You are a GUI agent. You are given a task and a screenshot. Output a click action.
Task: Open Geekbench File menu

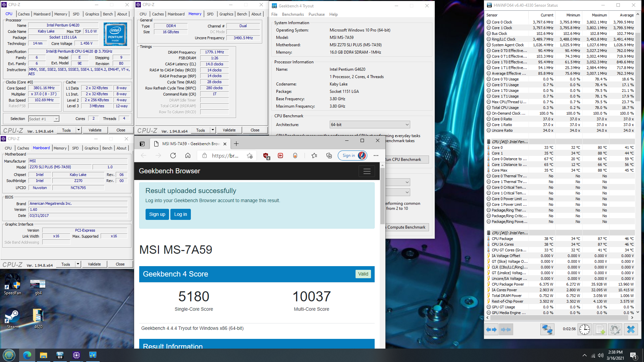click(274, 14)
